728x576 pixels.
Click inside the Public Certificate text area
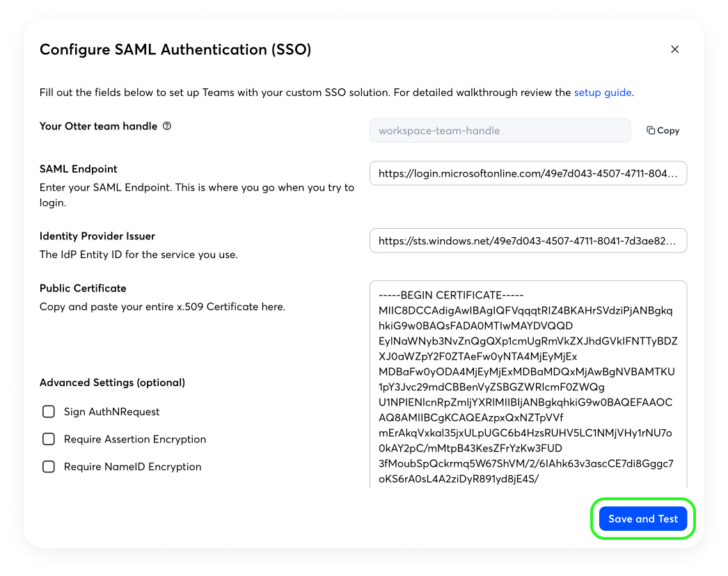tap(528, 384)
